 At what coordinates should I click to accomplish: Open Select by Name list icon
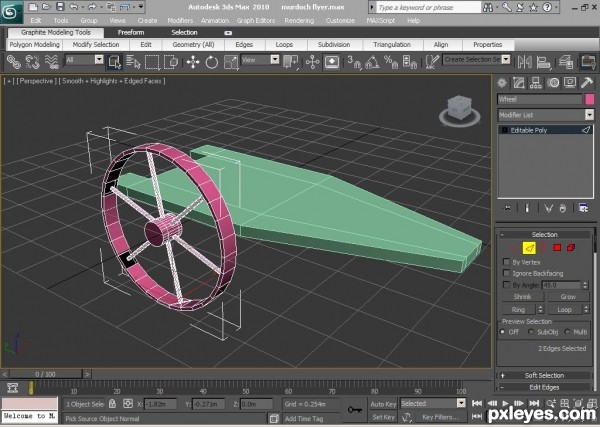(133, 62)
